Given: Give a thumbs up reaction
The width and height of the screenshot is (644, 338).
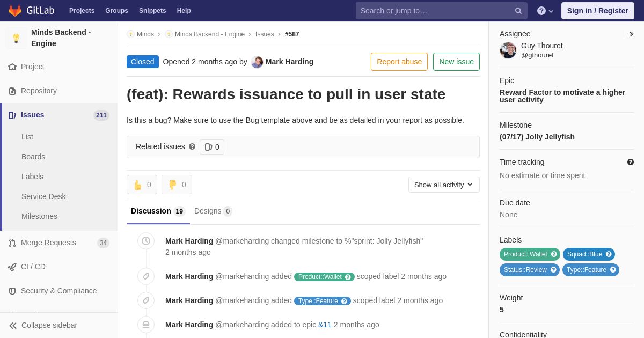Looking at the screenshot, I should 142,185.
